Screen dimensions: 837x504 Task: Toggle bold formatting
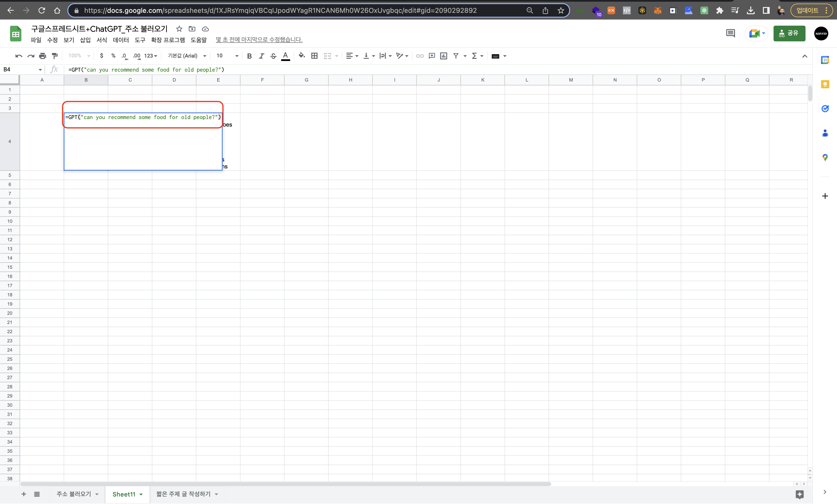(x=249, y=56)
